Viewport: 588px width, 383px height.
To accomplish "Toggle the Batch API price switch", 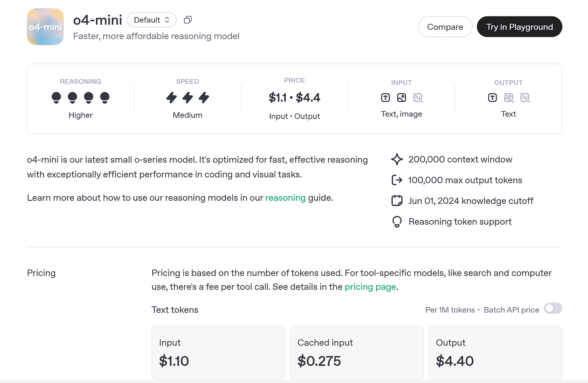I will 553,309.
